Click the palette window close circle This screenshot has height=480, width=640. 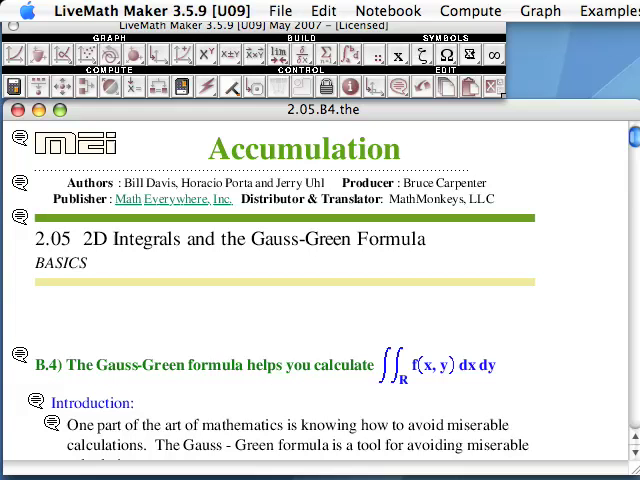[x=13, y=26]
